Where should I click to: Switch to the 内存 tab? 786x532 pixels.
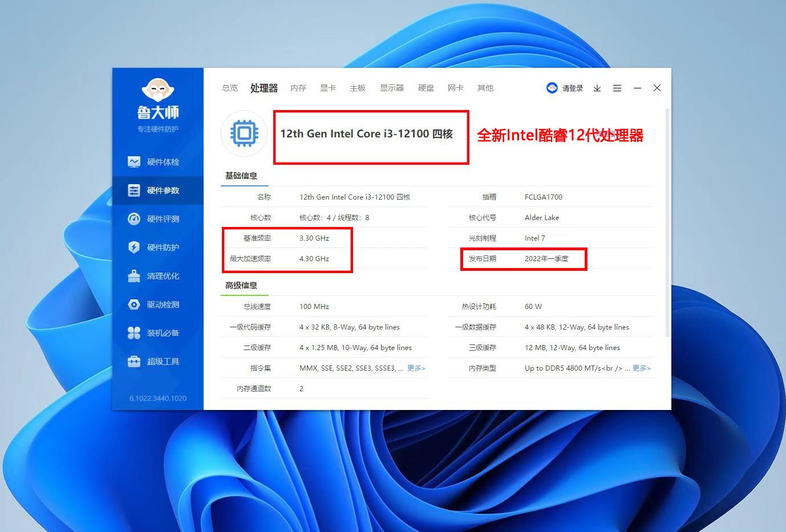click(x=298, y=88)
